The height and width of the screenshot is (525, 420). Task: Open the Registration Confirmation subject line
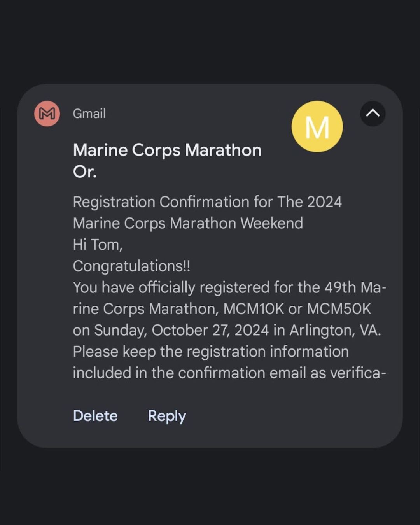click(207, 202)
